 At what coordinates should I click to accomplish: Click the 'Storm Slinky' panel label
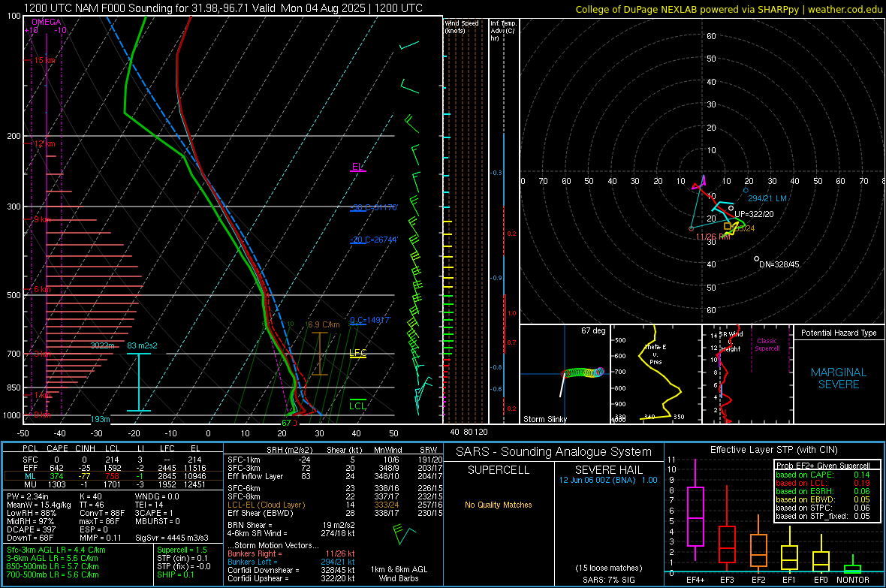(x=544, y=419)
